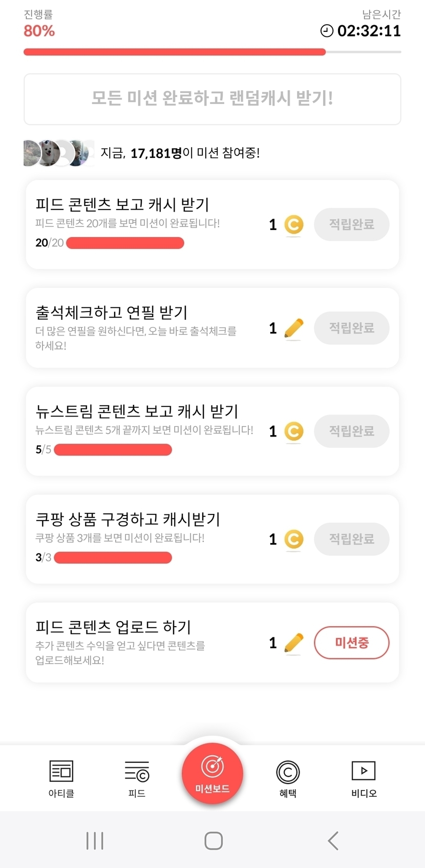Tap 적립완료 for 뉴스트림 콘텐츠 mission
Screen dimensions: 425x868
(351, 431)
